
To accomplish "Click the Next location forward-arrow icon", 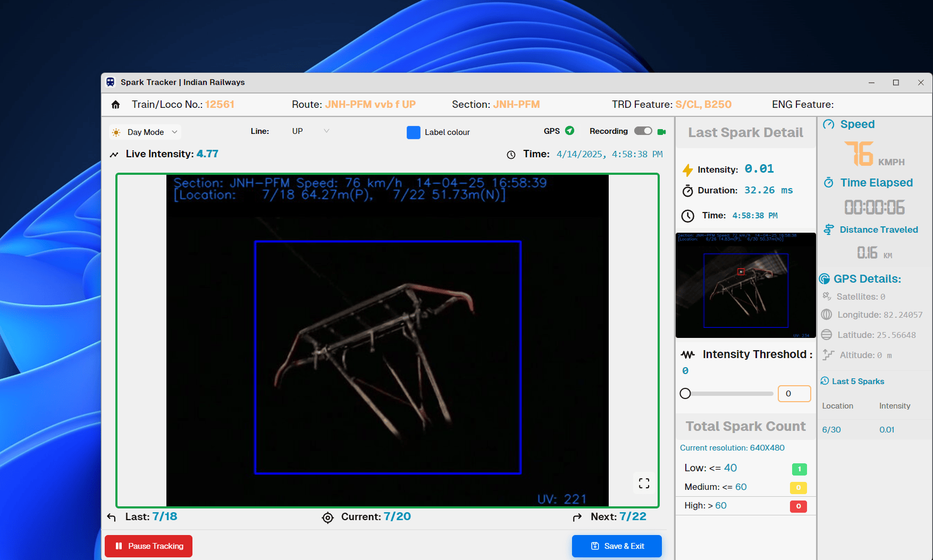I will (577, 517).
